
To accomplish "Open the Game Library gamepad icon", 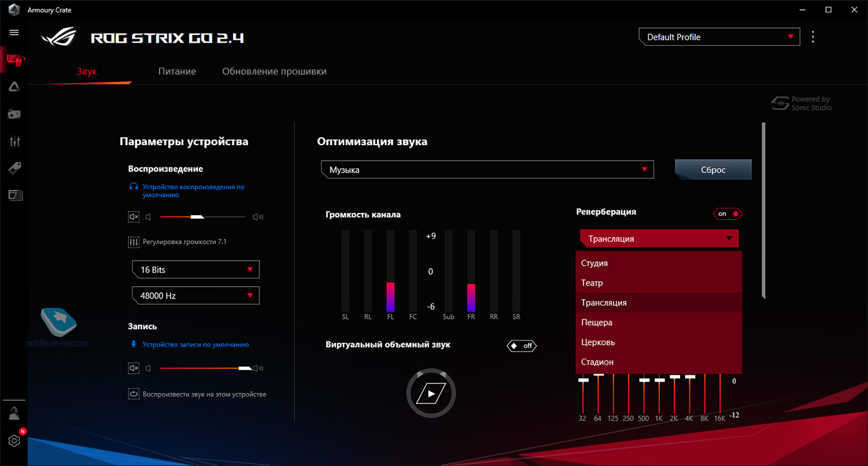I will coord(14,114).
